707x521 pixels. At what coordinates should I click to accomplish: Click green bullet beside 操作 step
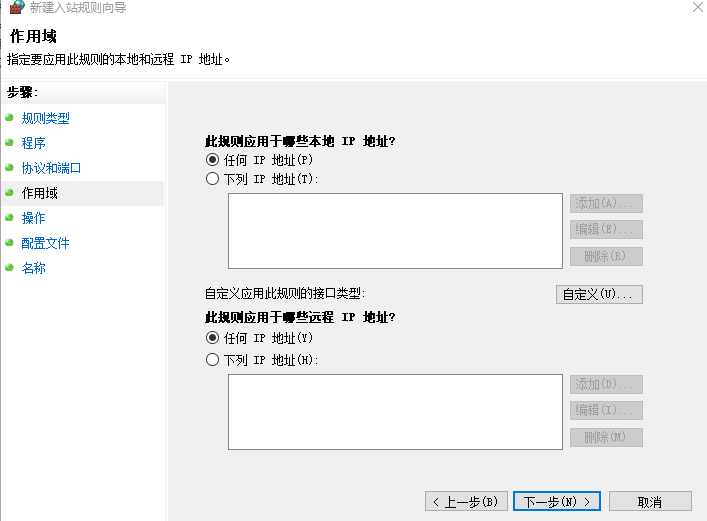[x=9, y=218]
